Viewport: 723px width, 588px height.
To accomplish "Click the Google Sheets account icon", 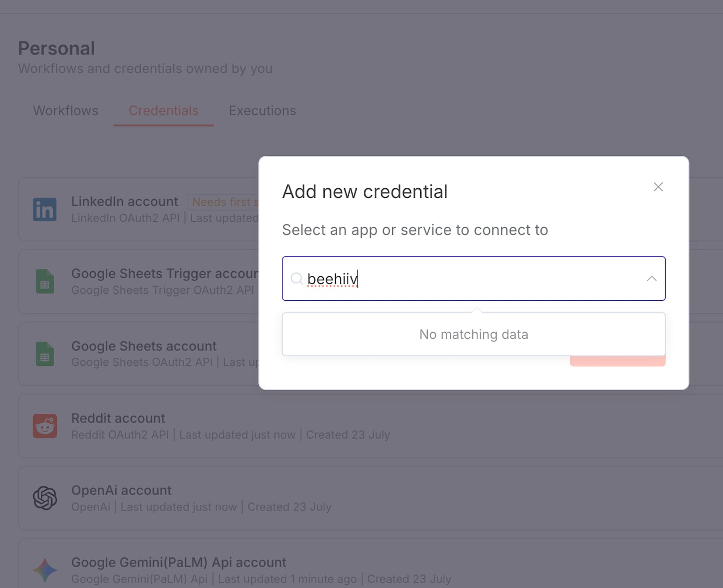I will 45,354.
